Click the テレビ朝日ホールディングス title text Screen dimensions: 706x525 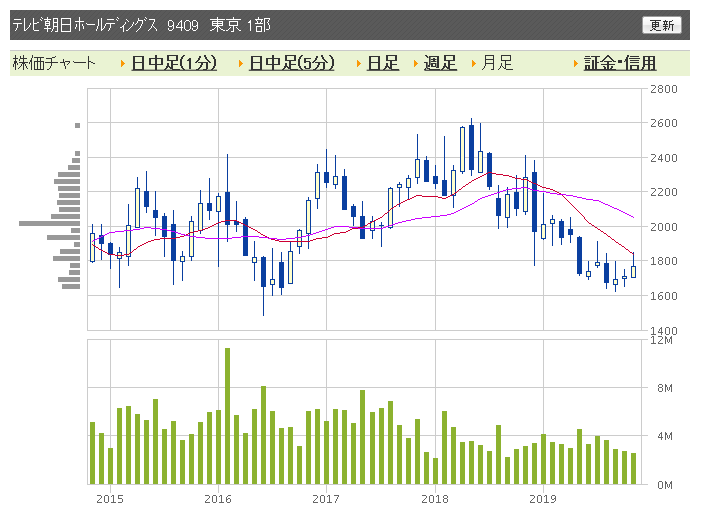(x=85, y=25)
